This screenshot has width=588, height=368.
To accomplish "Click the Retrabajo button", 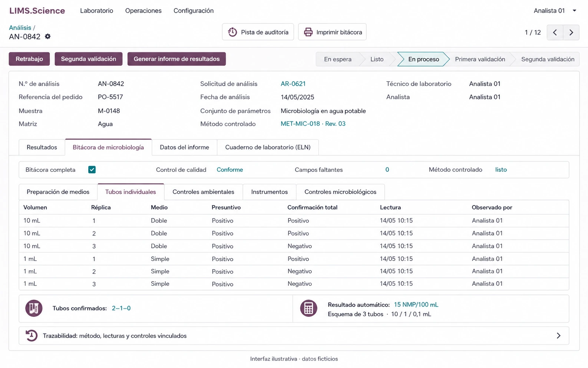I will (29, 59).
